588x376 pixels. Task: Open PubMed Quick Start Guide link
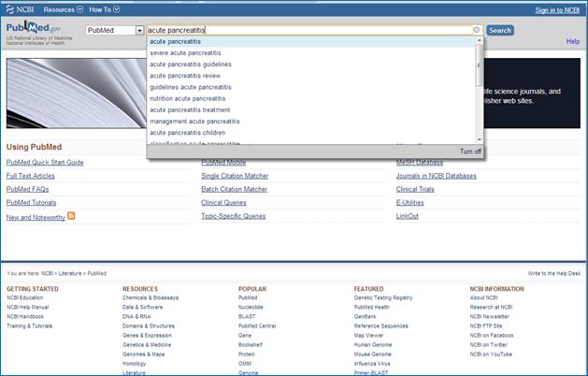click(x=45, y=162)
